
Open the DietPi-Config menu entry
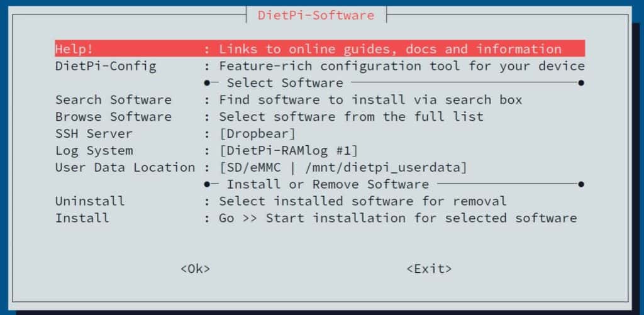[105, 66]
